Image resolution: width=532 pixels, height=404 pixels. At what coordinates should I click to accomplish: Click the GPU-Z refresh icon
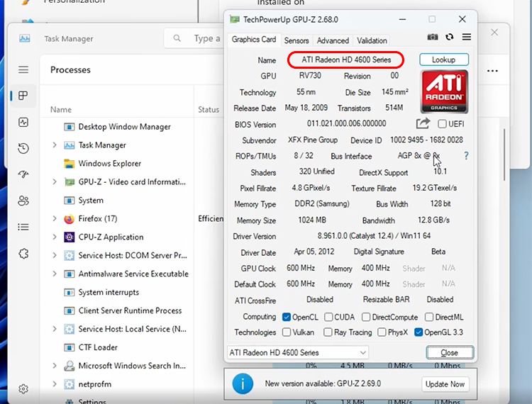coord(450,37)
